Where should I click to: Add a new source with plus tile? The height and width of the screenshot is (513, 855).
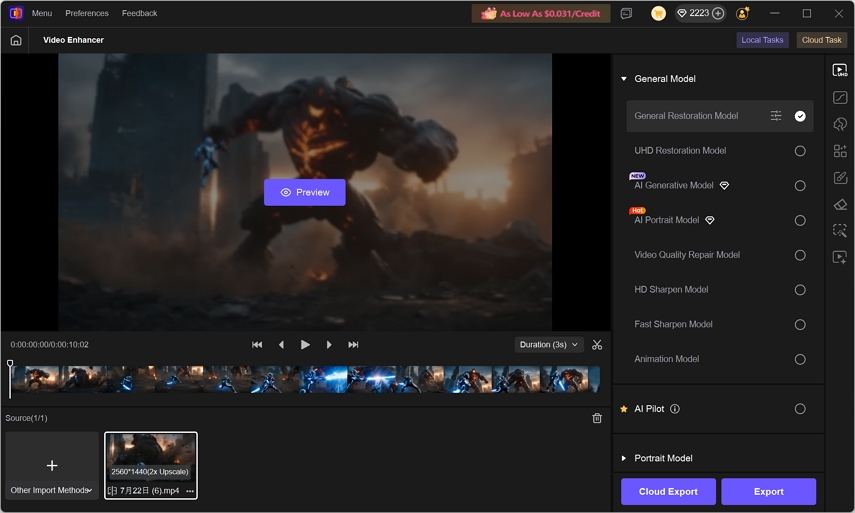(52, 466)
